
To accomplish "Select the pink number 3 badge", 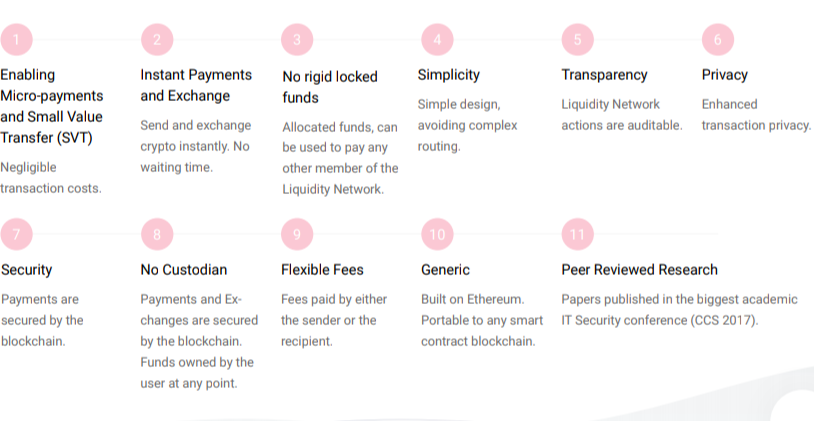I will point(297,40).
